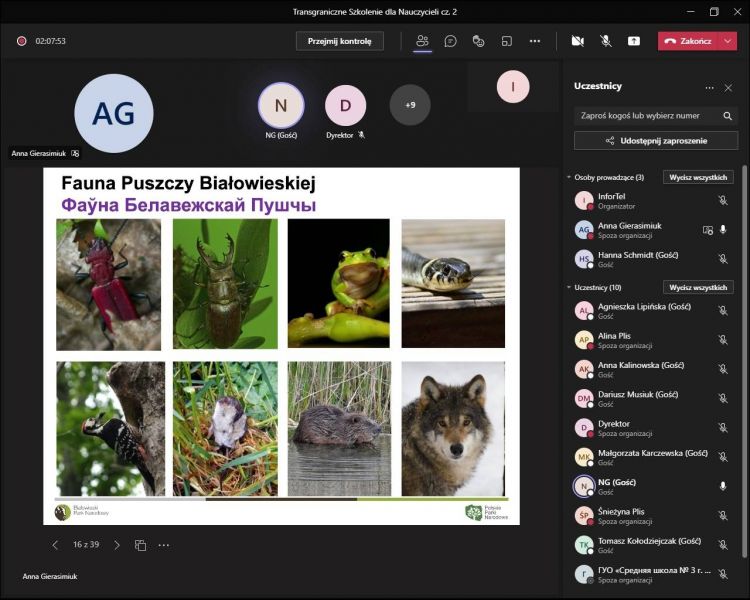Collapse the Uczestnicy (10) section
The height and width of the screenshot is (600, 750).
[x=569, y=288]
